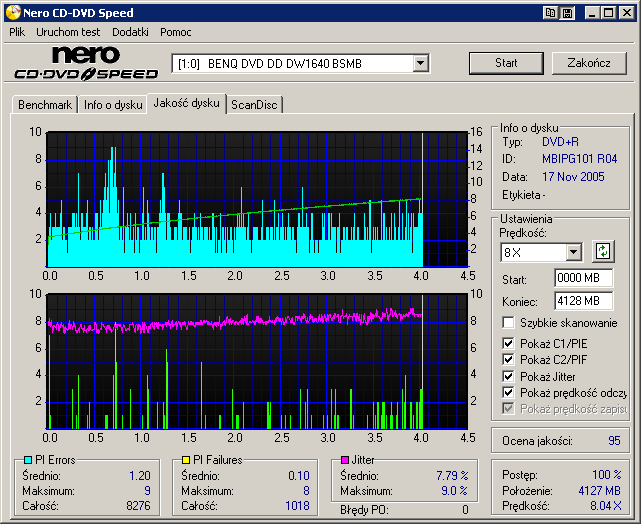Click the Ocena jakości label
The height and width of the screenshot is (524, 641).
click(537, 441)
